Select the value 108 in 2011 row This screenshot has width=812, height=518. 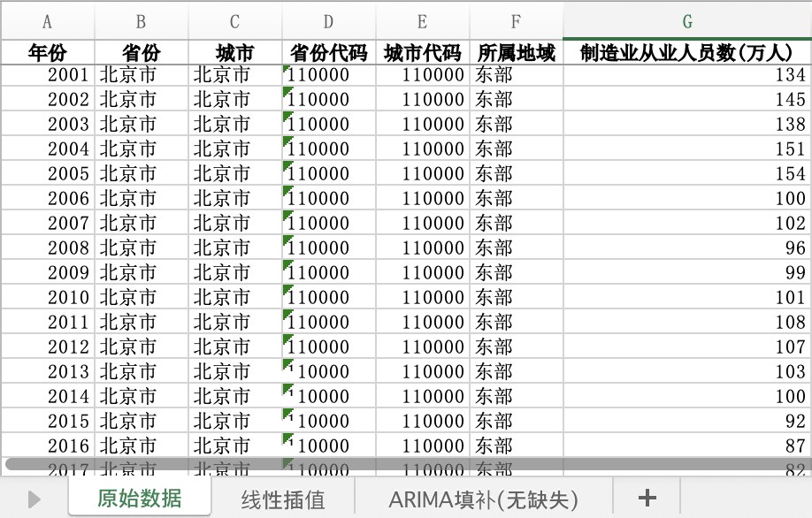(687, 322)
